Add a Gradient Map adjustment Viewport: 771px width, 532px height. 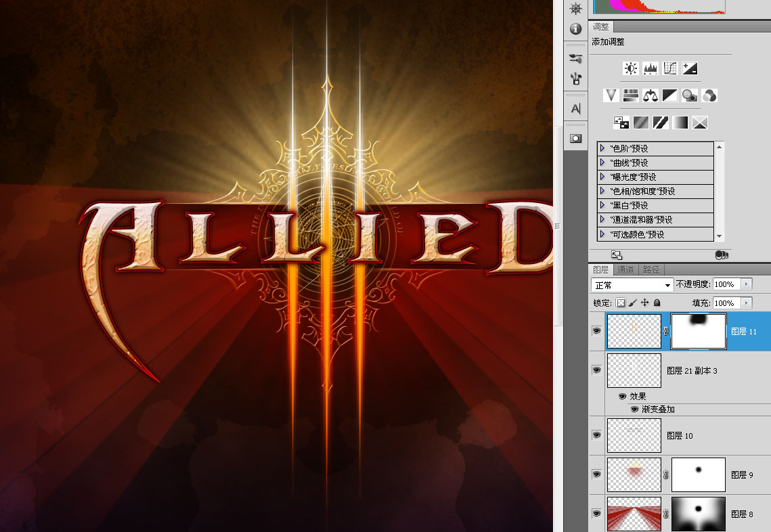(680, 123)
